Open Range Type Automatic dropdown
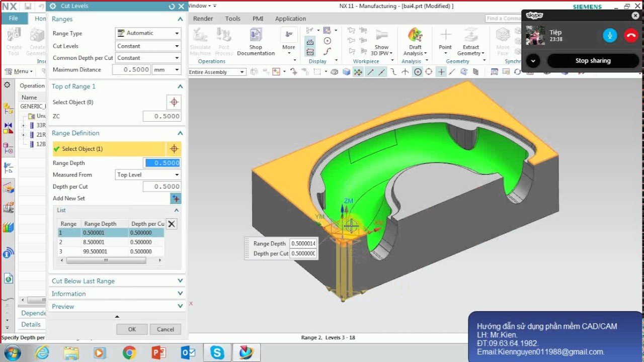 coord(148,33)
